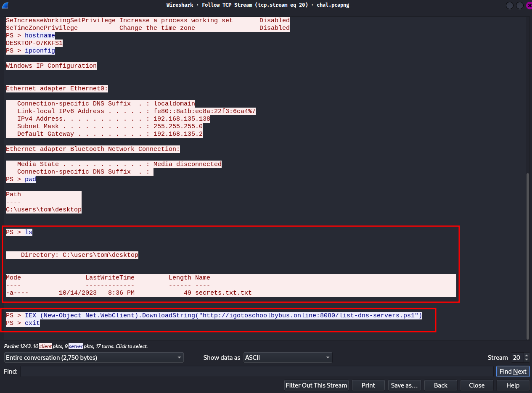Click the secrets.txt.txt file listing row

[129, 293]
